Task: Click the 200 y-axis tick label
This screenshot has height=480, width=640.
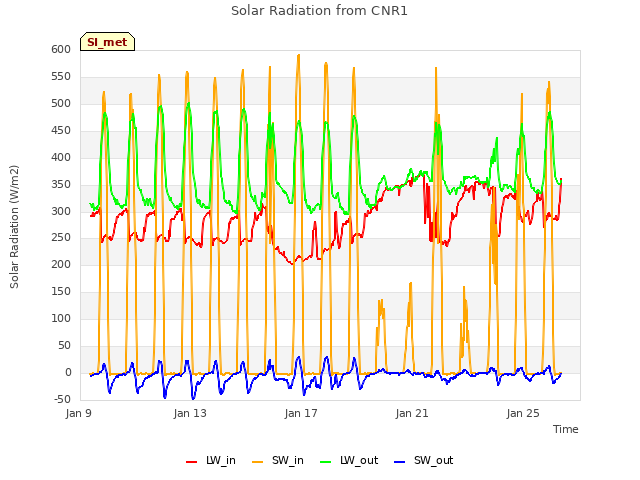Action: point(61,264)
